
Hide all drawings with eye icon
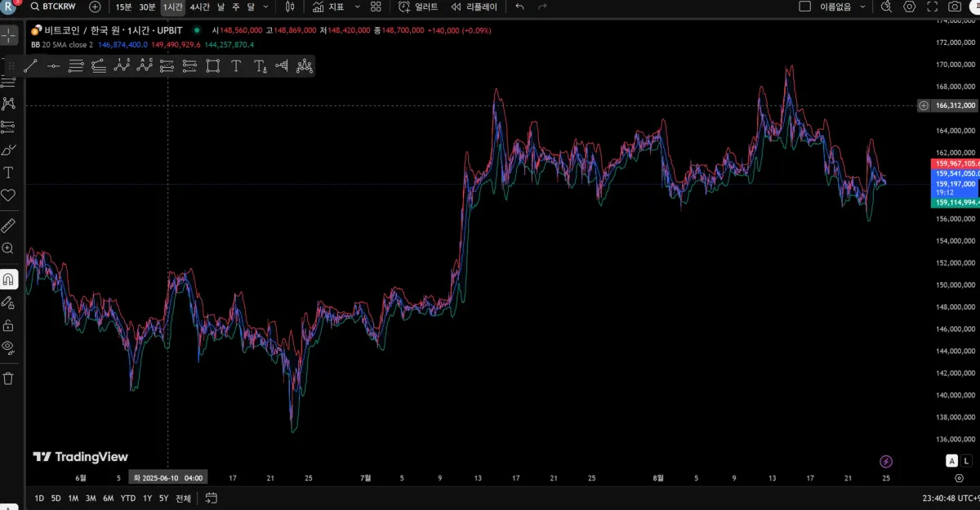click(x=8, y=347)
